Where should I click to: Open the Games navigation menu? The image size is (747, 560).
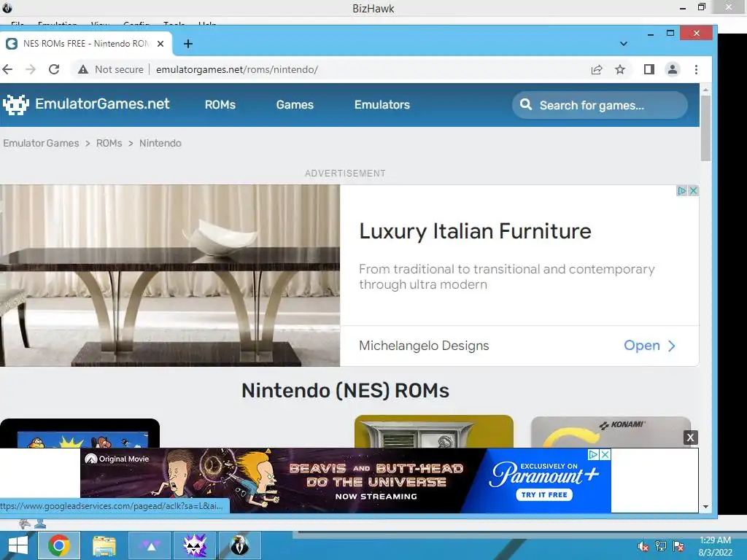pyautogui.click(x=295, y=105)
